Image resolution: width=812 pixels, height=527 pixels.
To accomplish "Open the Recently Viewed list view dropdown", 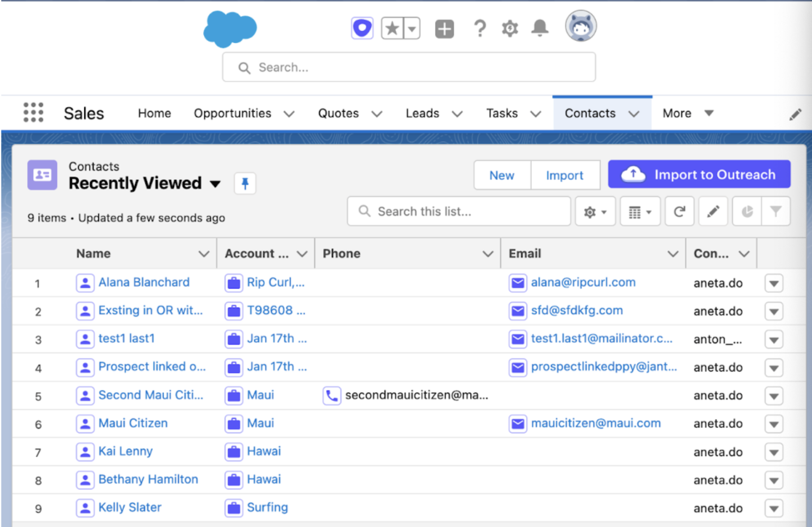I will coord(215,184).
